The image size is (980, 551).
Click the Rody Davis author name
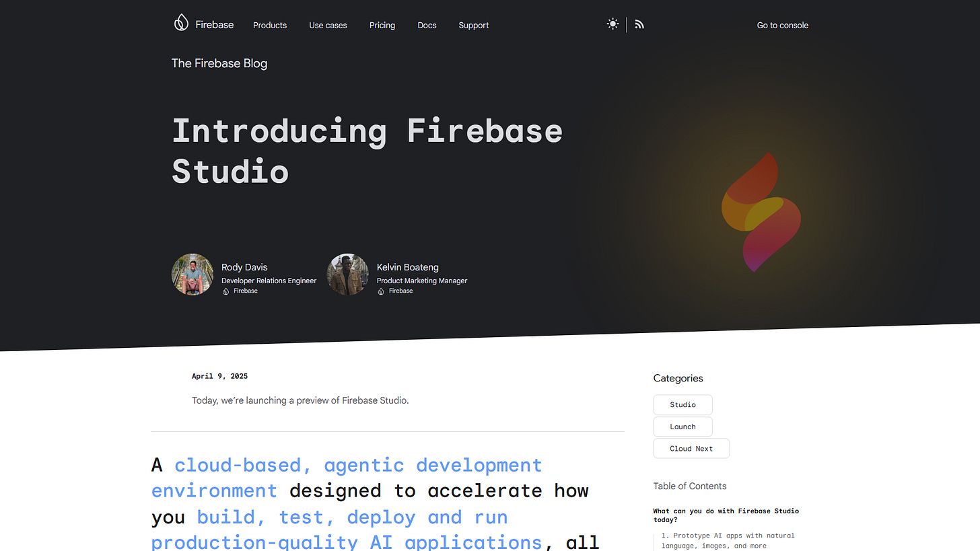point(244,267)
